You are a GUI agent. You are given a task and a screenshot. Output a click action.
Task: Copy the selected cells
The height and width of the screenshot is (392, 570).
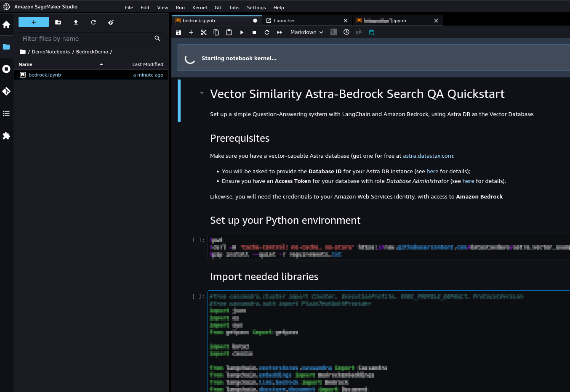[x=216, y=32]
